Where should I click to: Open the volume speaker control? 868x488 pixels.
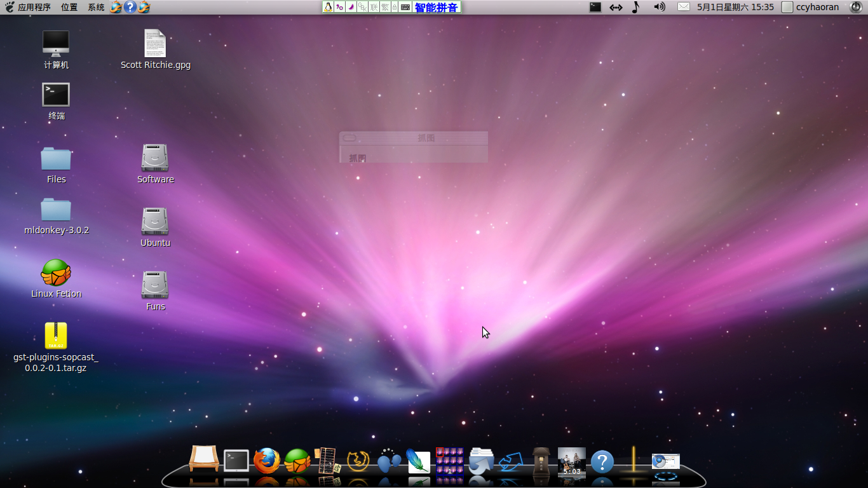pos(660,7)
